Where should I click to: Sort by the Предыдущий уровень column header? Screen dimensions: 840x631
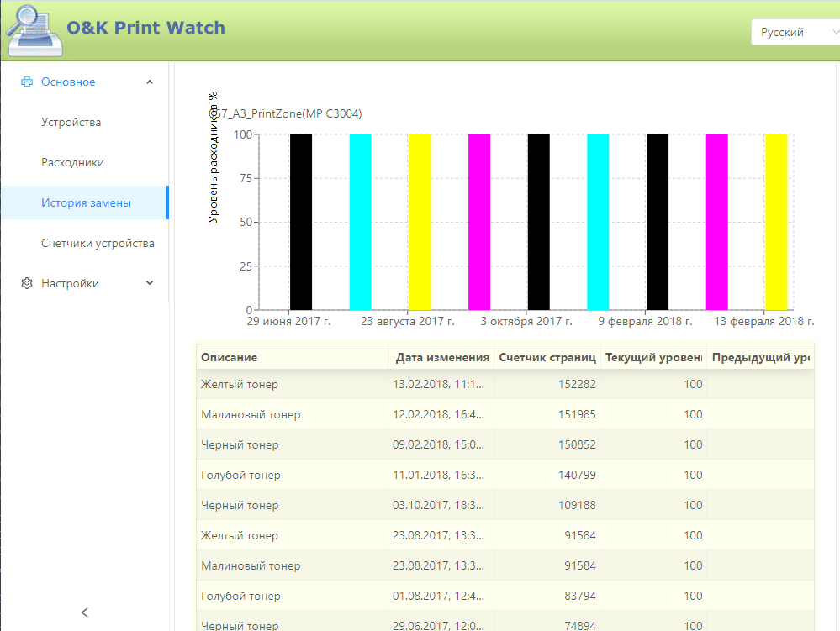point(761,357)
